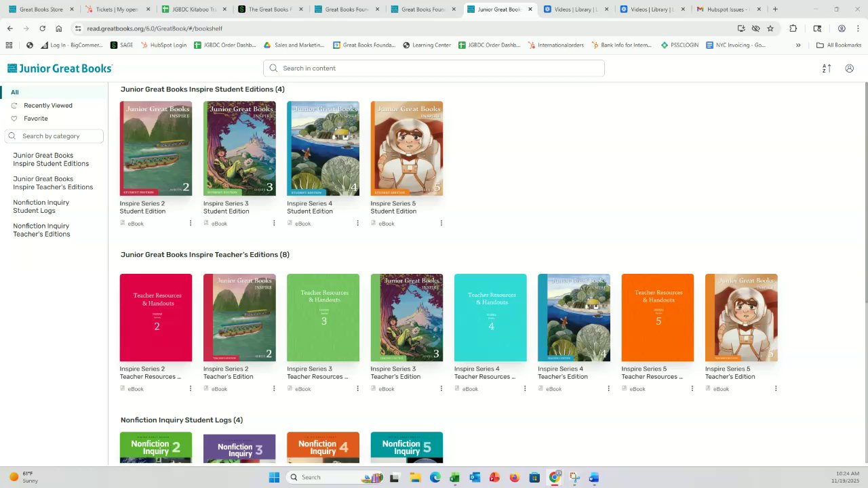Show Favorite books
This screenshot has width=868, height=488.
[x=36, y=119]
